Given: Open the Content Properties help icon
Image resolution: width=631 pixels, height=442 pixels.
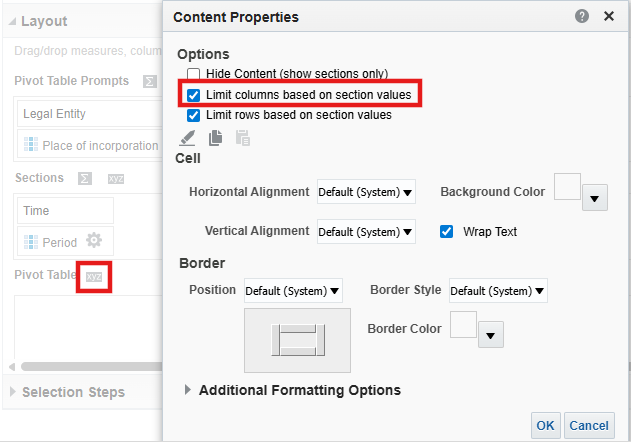Looking at the screenshot, I should pyautogui.click(x=582, y=17).
